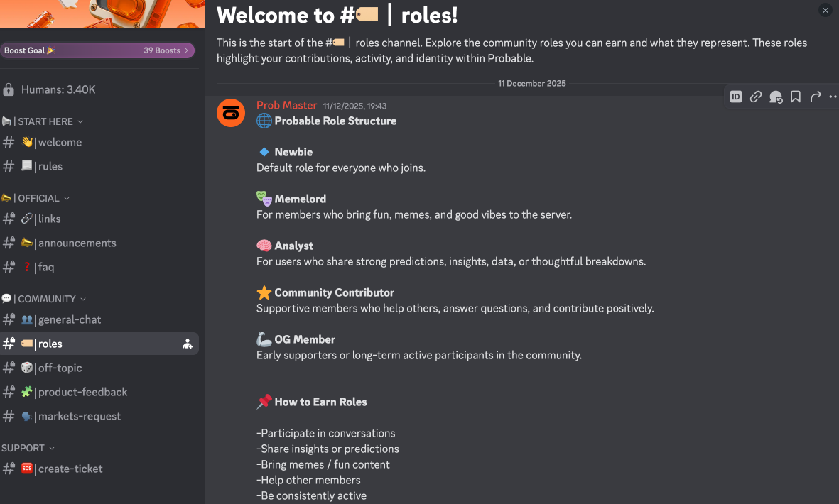Click the invite people icon on roles channel
The height and width of the screenshot is (504, 839).
coord(188,344)
